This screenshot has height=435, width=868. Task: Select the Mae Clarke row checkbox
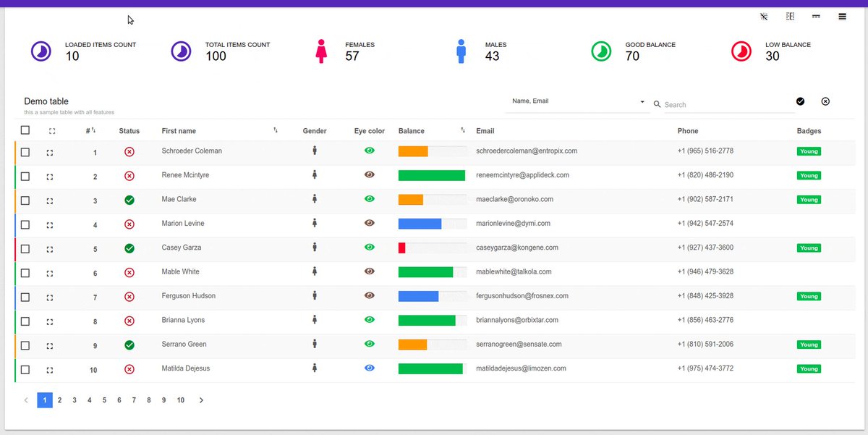(25, 200)
